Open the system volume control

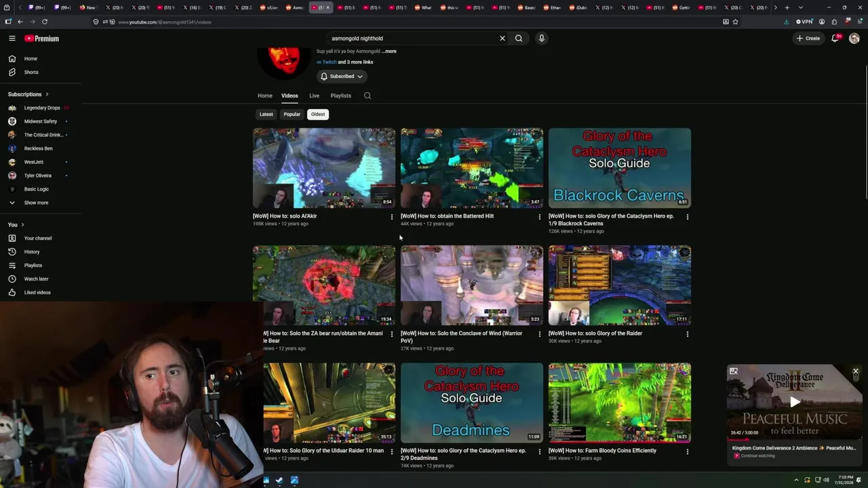click(827, 481)
